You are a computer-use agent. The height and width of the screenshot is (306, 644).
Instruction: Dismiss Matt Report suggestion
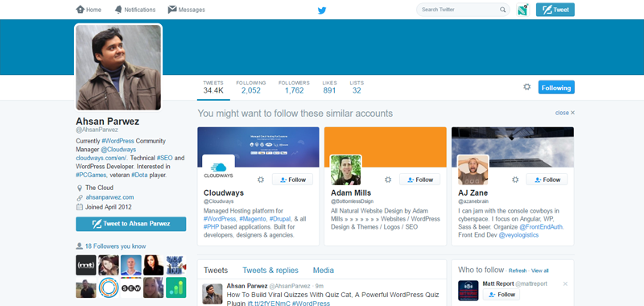click(565, 283)
